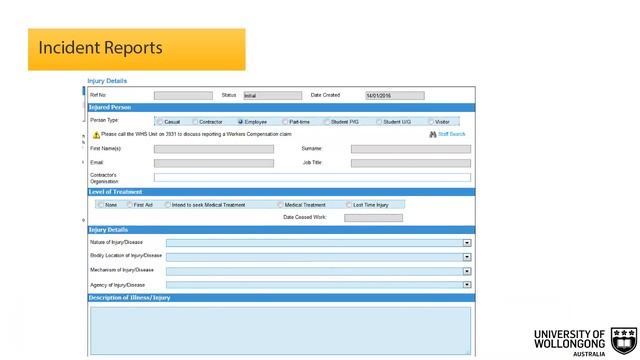640x360 pixels.
Task: Choose Medical Treatment option
Action: click(280, 204)
